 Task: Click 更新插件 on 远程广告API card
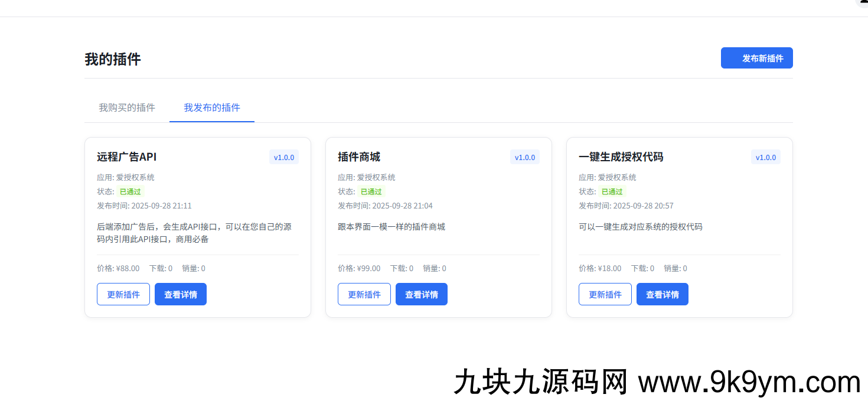123,294
